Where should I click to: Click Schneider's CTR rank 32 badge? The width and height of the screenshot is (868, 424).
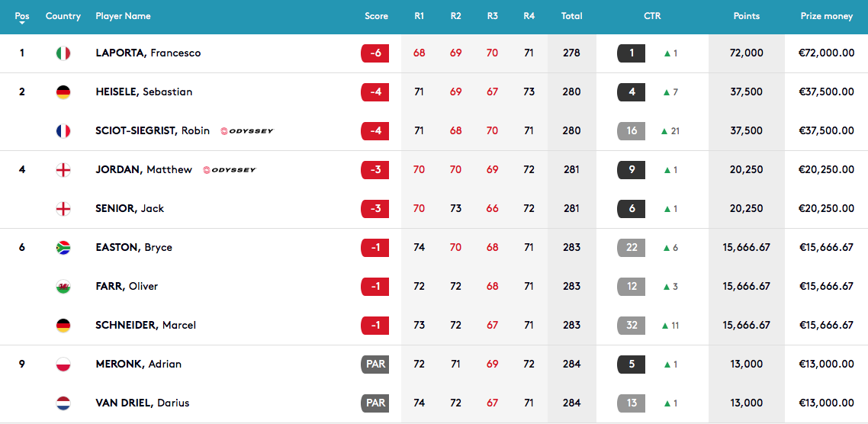pos(631,326)
